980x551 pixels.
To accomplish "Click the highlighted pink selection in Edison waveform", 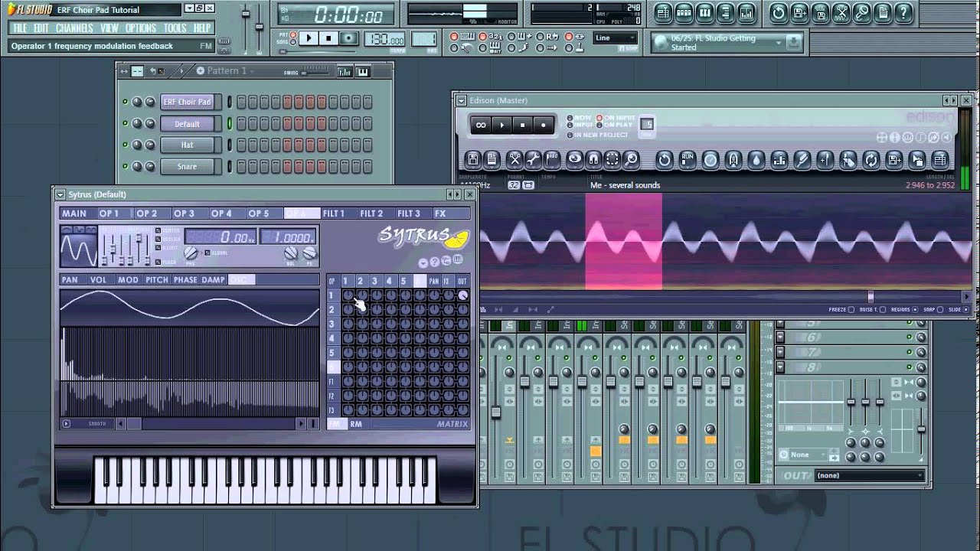I will click(624, 242).
